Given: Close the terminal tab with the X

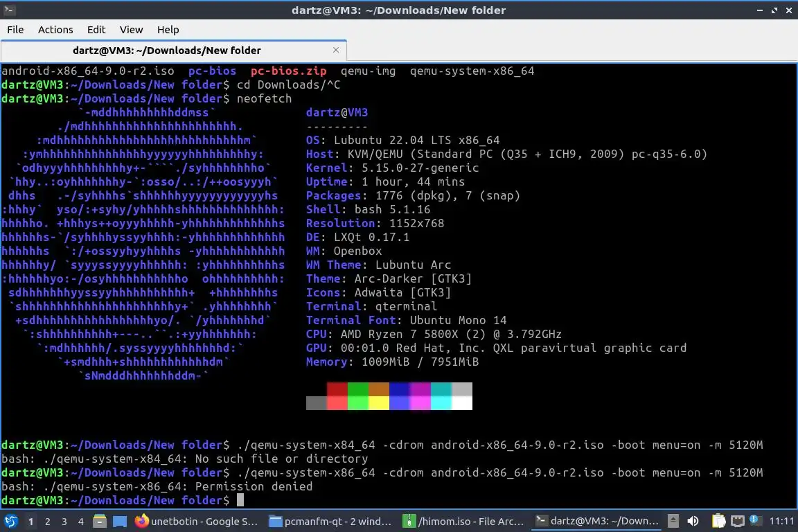Looking at the screenshot, I should [336, 50].
